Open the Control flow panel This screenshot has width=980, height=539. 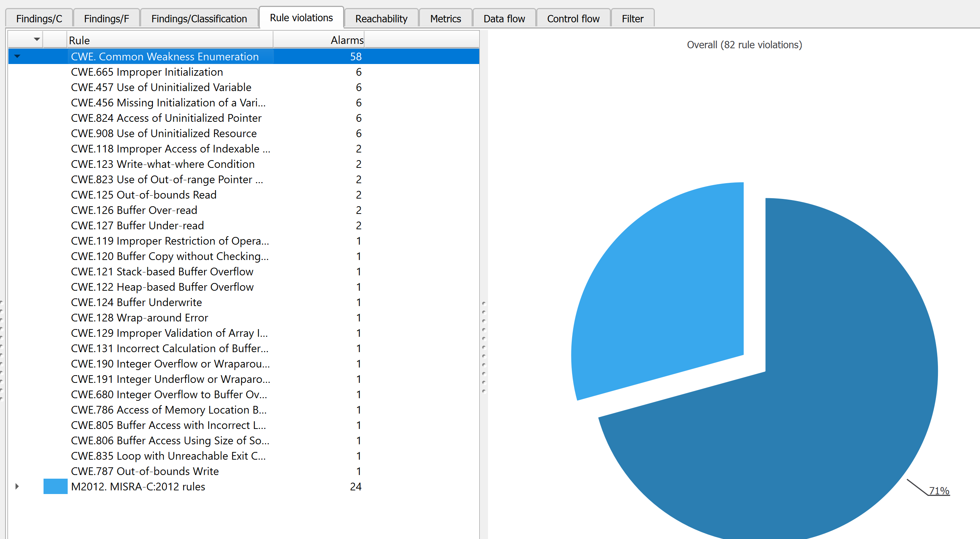[572, 18]
